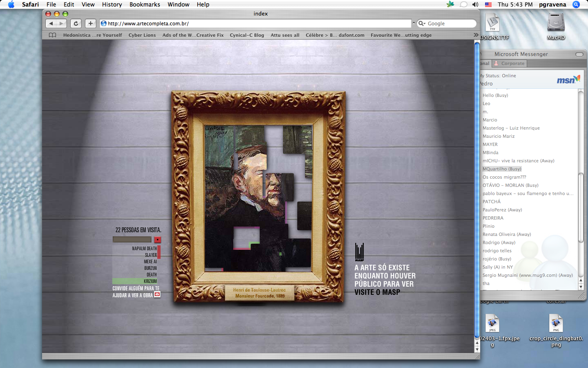588x368 pixels.
Task: Select NAPALM DEATH in visitor list
Action: pos(145,249)
